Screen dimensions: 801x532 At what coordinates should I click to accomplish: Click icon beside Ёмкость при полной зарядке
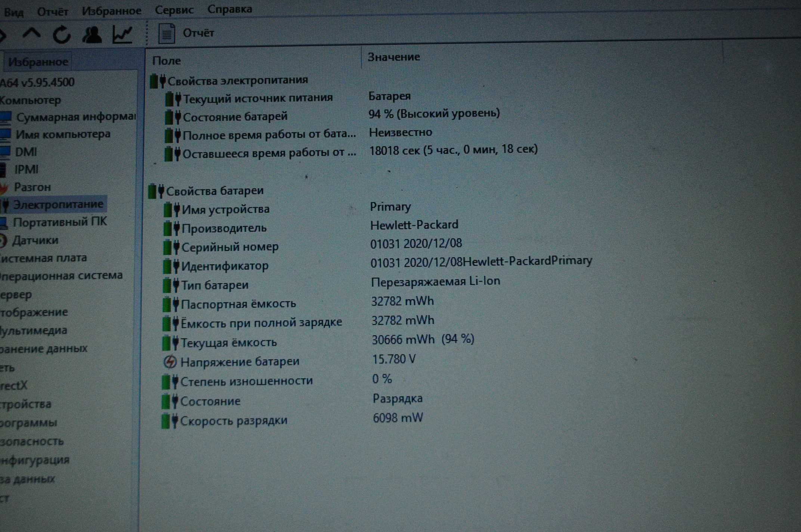tap(171, 324)
